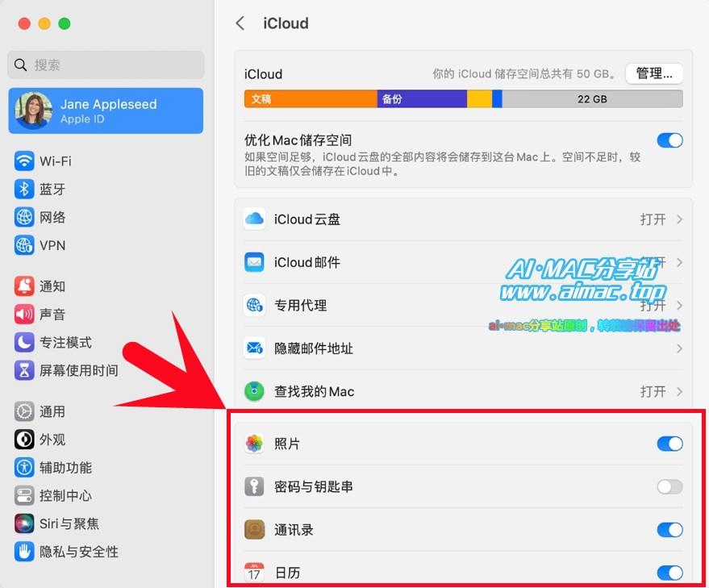This screenshot has height=588, width=709.
Task: Click the 密码与钥匙串 key icon
Action: [x=254, y=486]
